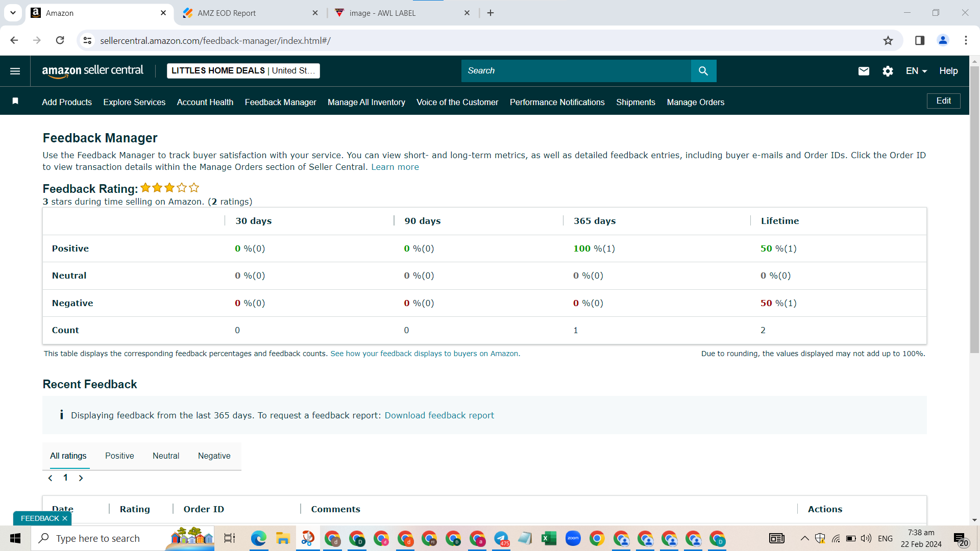Image resolution: width=980 pixels, height=551 pixels.
Task: Click the Edit button in navigation bar
Action: (943, 101)
